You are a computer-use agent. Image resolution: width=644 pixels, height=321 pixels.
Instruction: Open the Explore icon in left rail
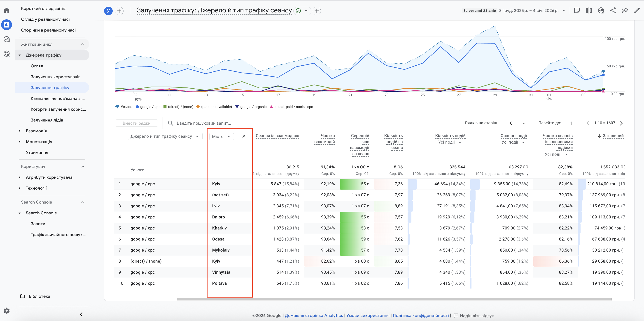tap(7, 39)
